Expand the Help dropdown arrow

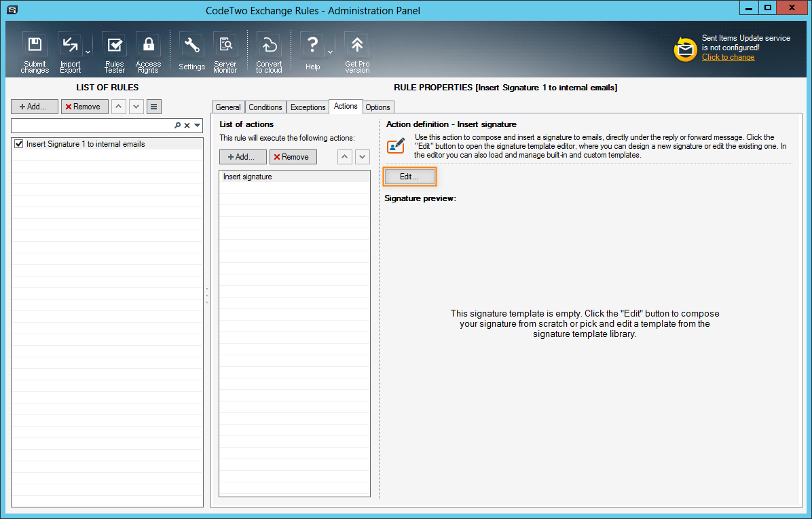tap(331, 52)
